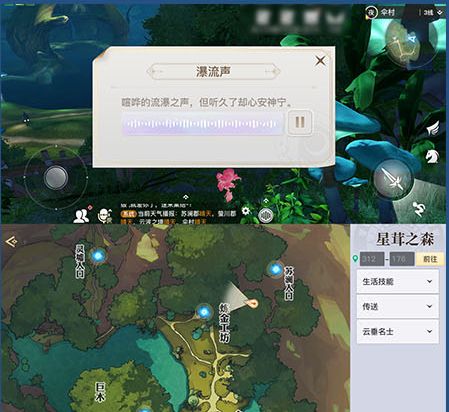This screenshot has height=412, width=449.
Task: Pause the waterfall sound playback
Action: [300, 122]
